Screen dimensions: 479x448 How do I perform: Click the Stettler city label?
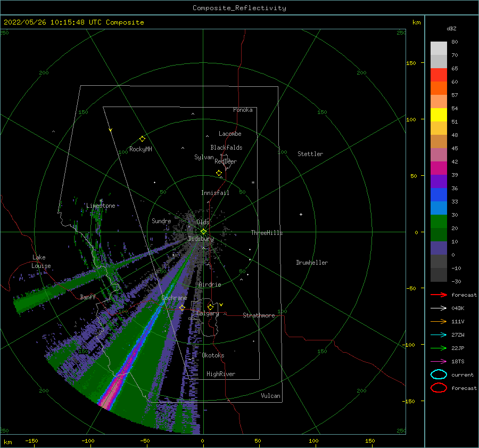click(310, 154)
